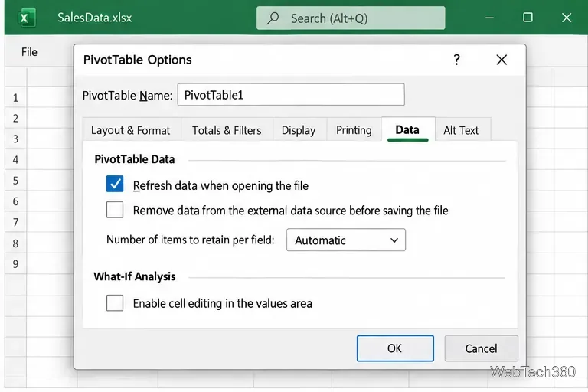Maximize the Excel window

point(528,18)
